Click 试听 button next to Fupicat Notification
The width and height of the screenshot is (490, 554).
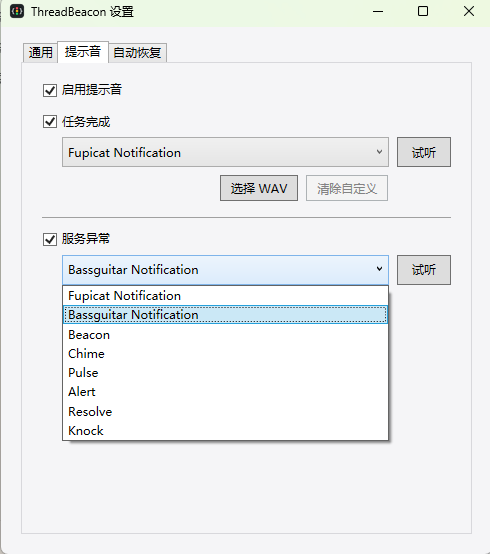424,152
